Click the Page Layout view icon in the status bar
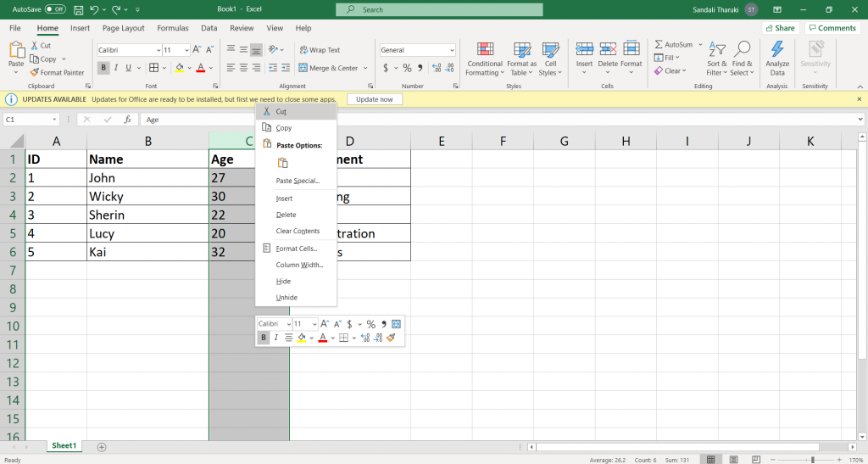 click(x=733, y=460)
